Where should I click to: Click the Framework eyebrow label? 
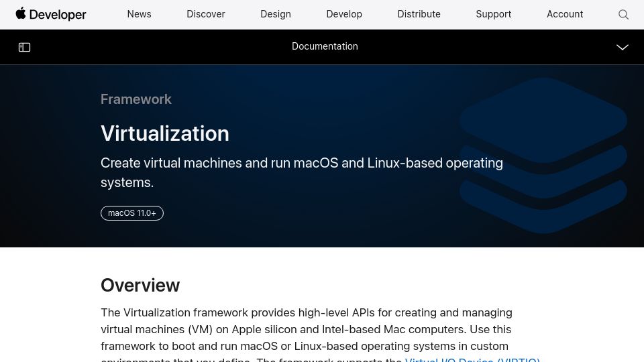click(x=136, y=99)
